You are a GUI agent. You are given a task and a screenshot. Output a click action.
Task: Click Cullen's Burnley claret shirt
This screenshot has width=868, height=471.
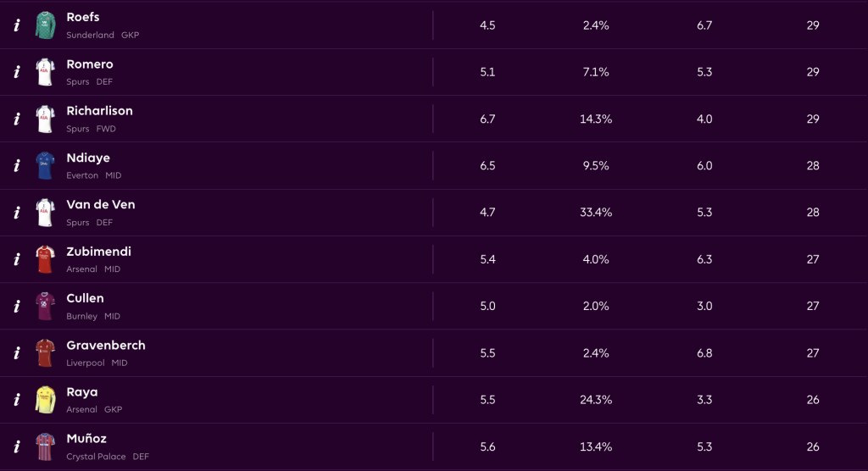[45, 307]
